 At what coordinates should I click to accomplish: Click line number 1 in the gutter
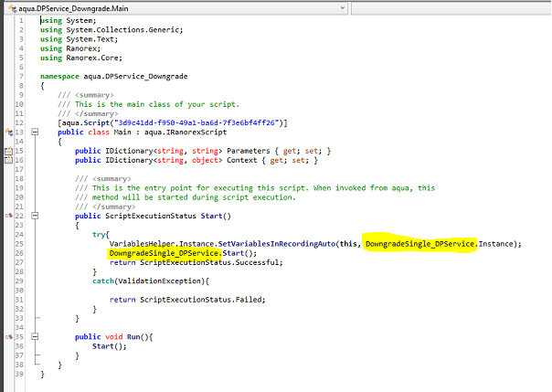point(21,19)
